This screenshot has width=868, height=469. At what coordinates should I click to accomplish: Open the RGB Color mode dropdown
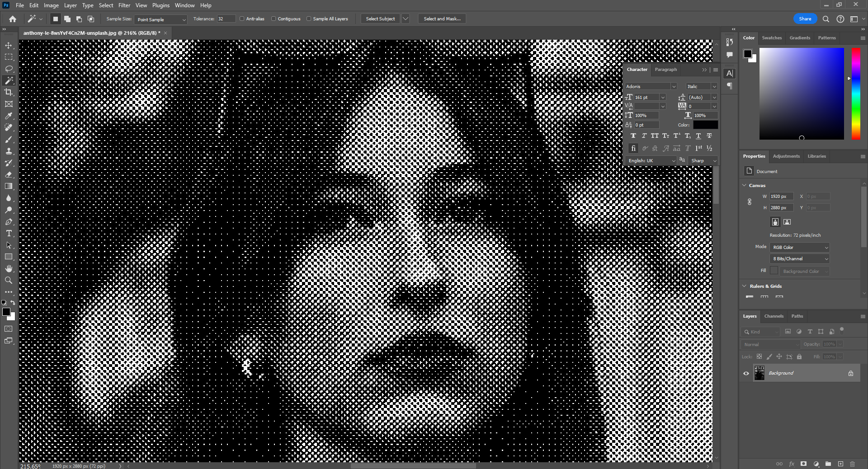(x=800, y=247)
